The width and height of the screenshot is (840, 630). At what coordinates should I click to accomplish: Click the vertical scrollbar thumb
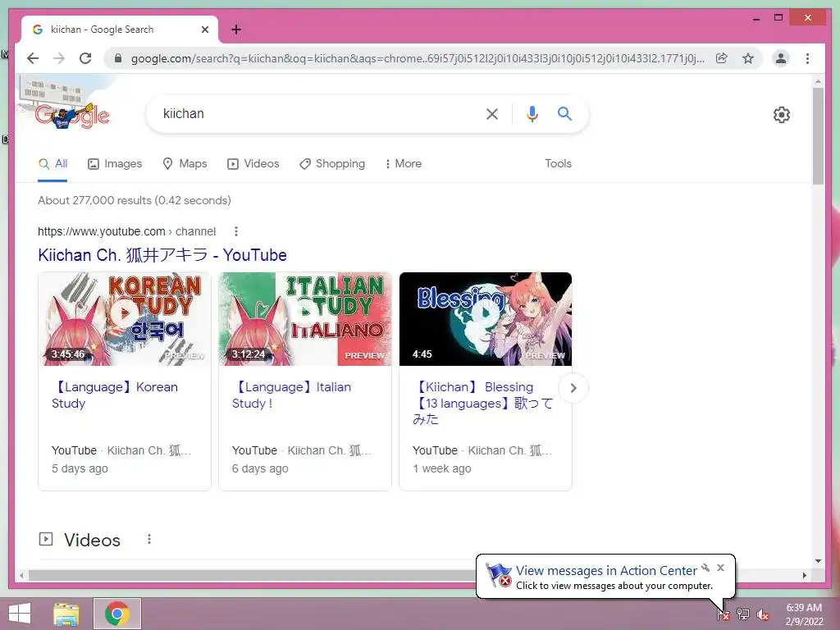(818, 136)
